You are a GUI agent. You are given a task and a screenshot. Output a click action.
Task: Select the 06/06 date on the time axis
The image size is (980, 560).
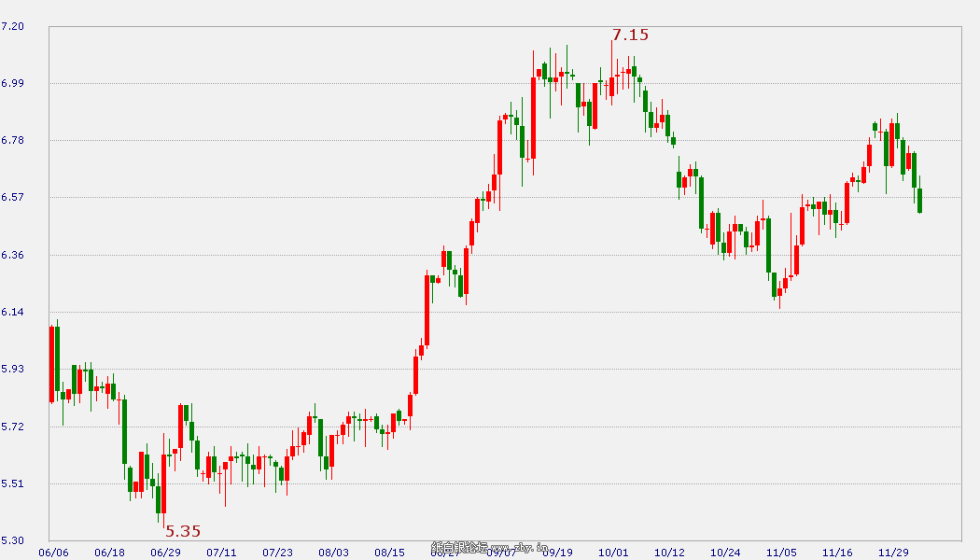click(x=53, y=552)
